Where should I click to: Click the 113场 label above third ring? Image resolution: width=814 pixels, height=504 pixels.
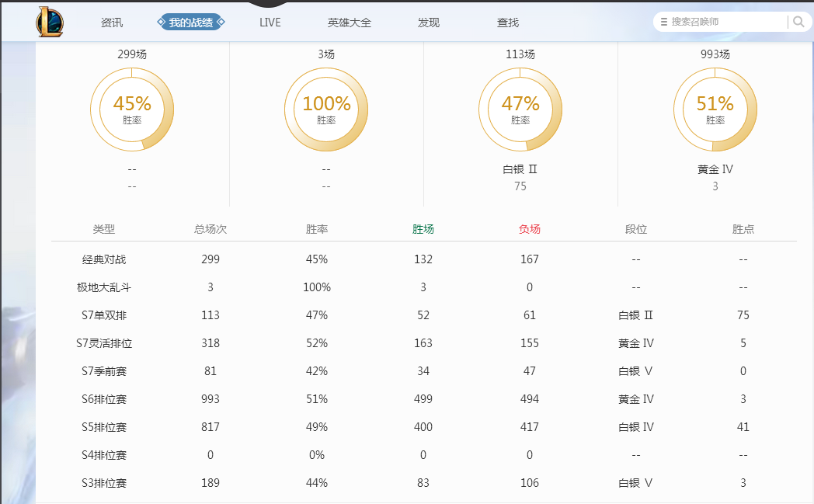(x=520, y=54)
